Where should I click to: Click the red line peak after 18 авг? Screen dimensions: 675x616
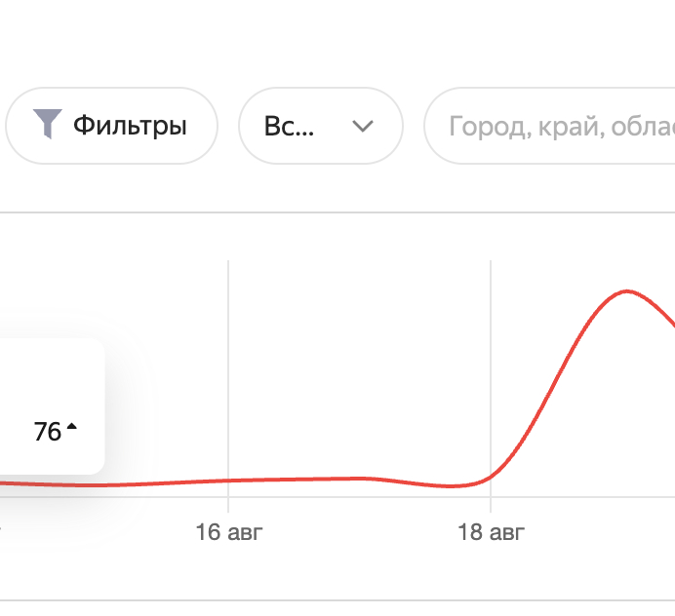pos(627,291)
